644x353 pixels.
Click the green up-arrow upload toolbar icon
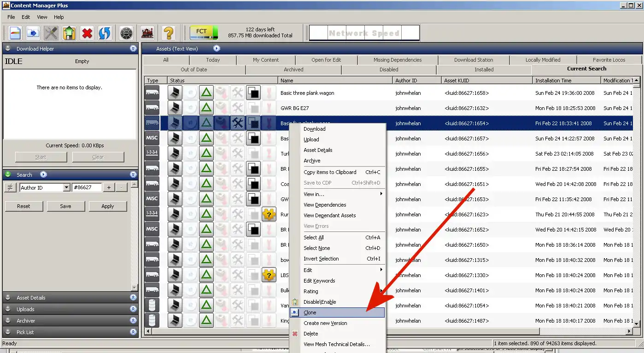point(69,33)
